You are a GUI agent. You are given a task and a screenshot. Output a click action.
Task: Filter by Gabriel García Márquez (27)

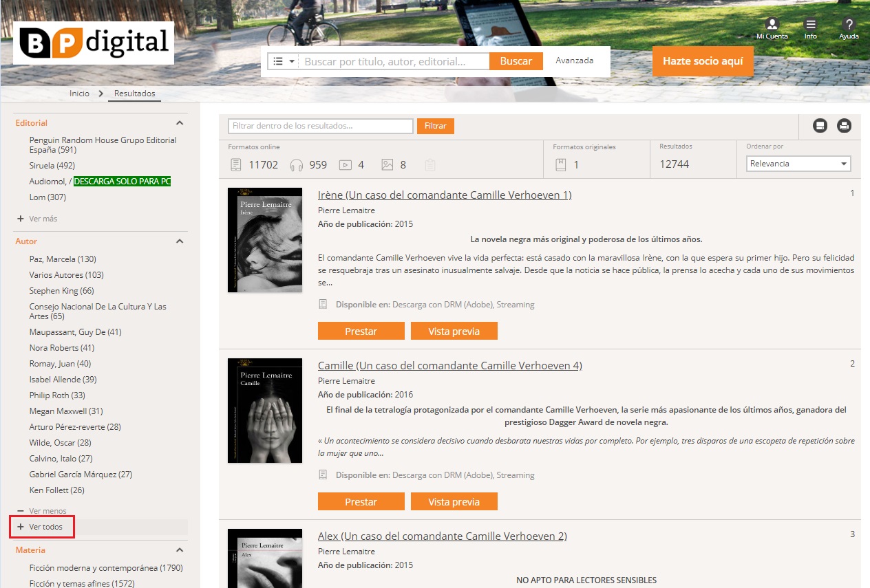[x=81, y=475]
